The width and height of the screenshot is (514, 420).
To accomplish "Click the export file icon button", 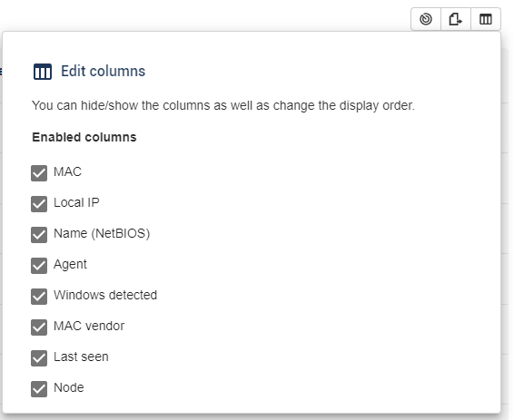I will (456, 19).
